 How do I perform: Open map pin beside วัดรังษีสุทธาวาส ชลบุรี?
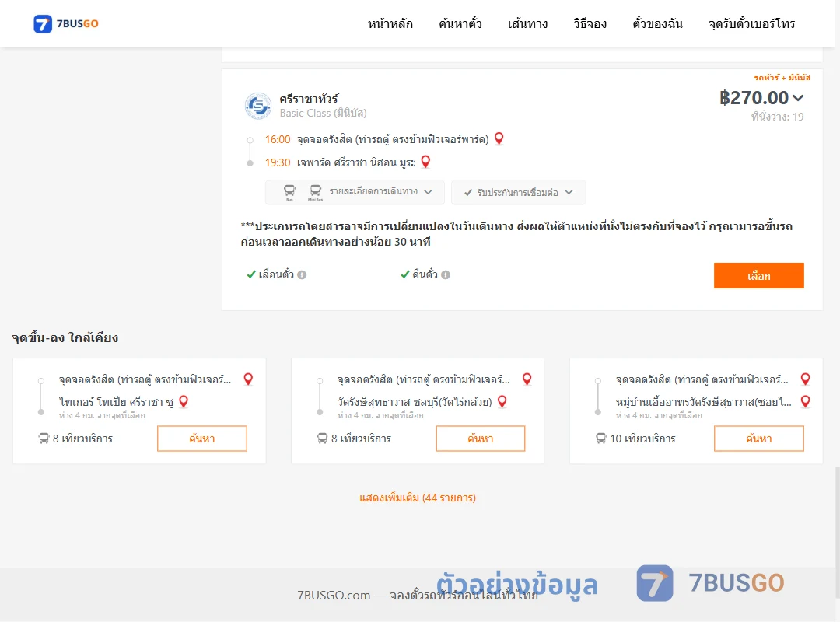502,401
